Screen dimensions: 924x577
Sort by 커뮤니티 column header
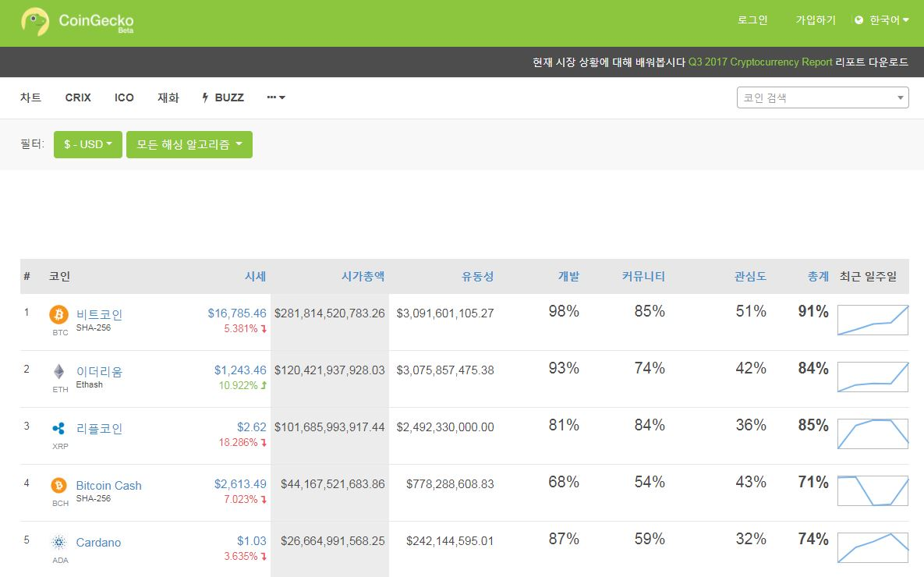[x=643, y=277]
